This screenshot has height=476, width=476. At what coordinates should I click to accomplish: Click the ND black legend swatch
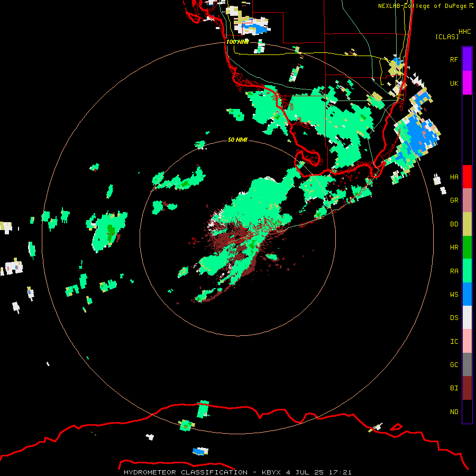[467, 411]
